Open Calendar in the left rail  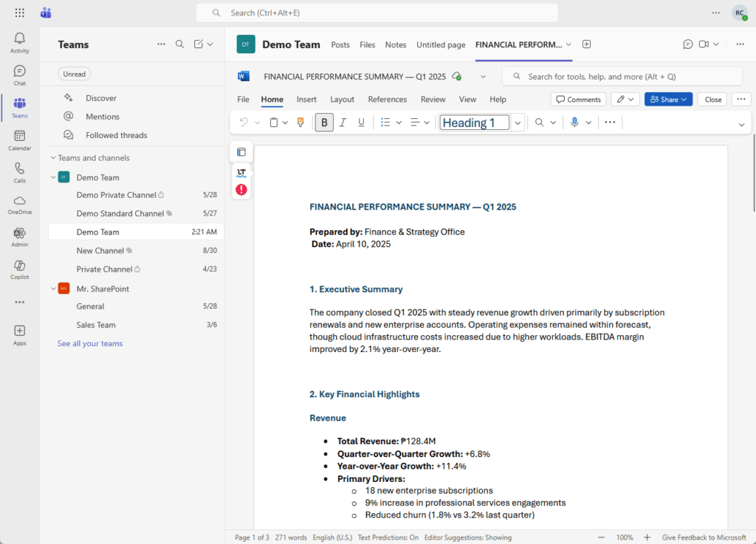pos(19,141)
